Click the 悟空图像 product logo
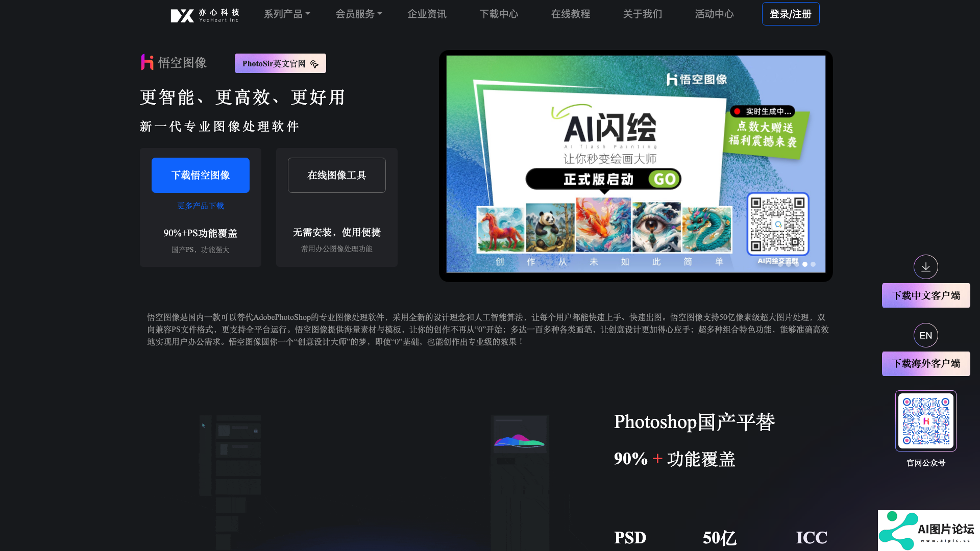Screen dimensions: 980x551 174,62
